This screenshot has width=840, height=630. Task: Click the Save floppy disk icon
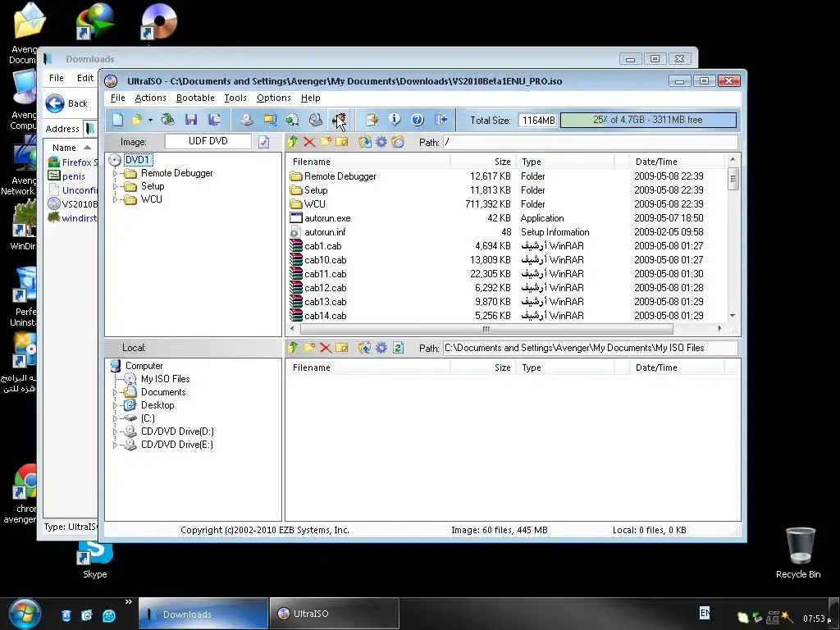(190, 120)
